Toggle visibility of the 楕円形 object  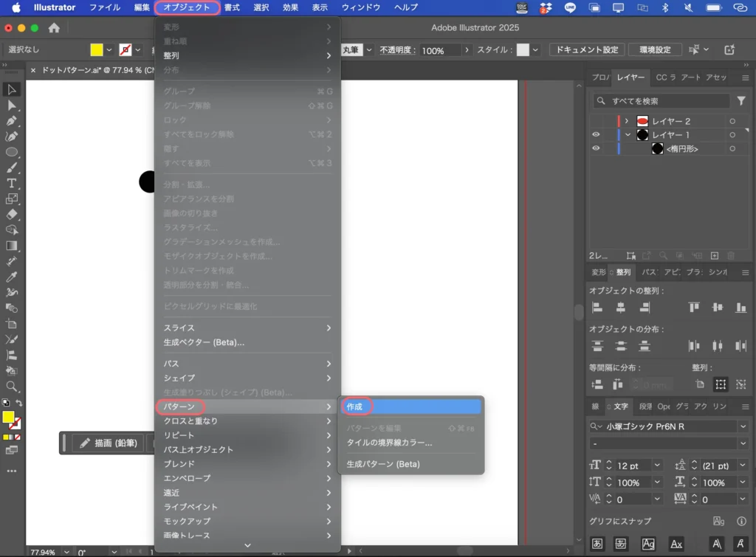596,148
